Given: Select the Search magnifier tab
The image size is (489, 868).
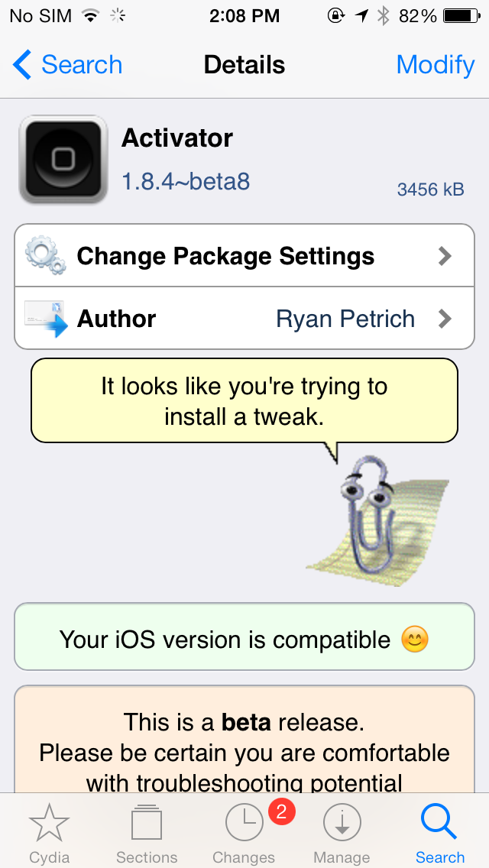Looking at the screenshot, I should tap(439, 833).
